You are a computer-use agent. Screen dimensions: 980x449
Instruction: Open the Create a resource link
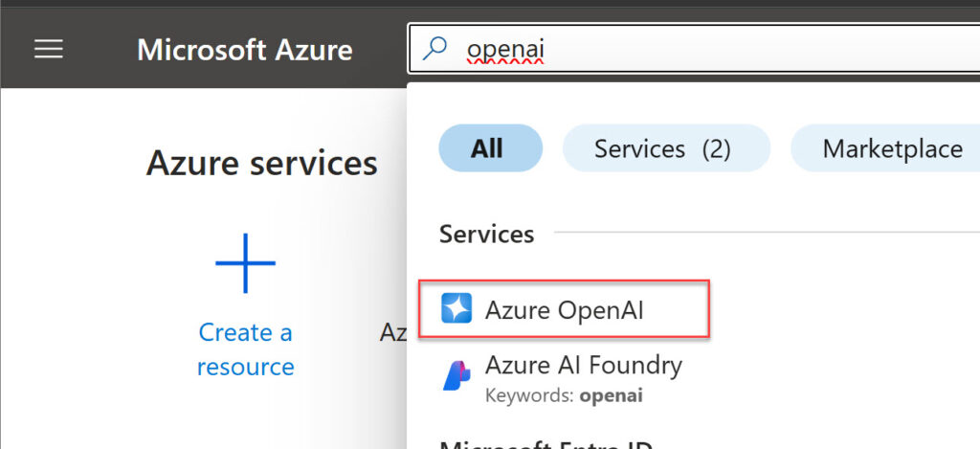coord(245,348)
